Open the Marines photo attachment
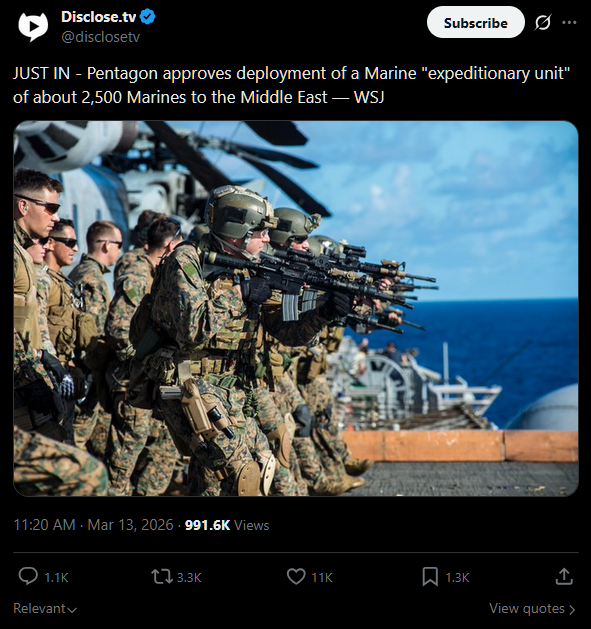This screenshot has width=591, height=629. (296, 308)
